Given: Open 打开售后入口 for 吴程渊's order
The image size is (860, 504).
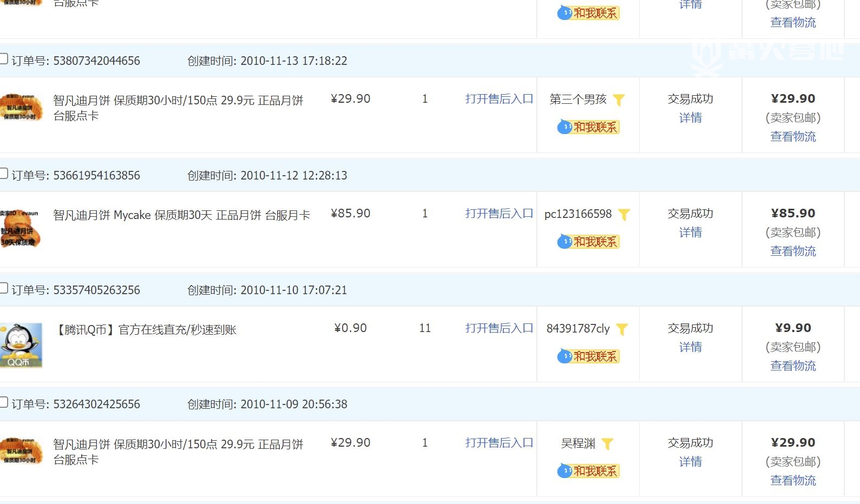Looking at the screenshot, I should (x=499, y=443).
